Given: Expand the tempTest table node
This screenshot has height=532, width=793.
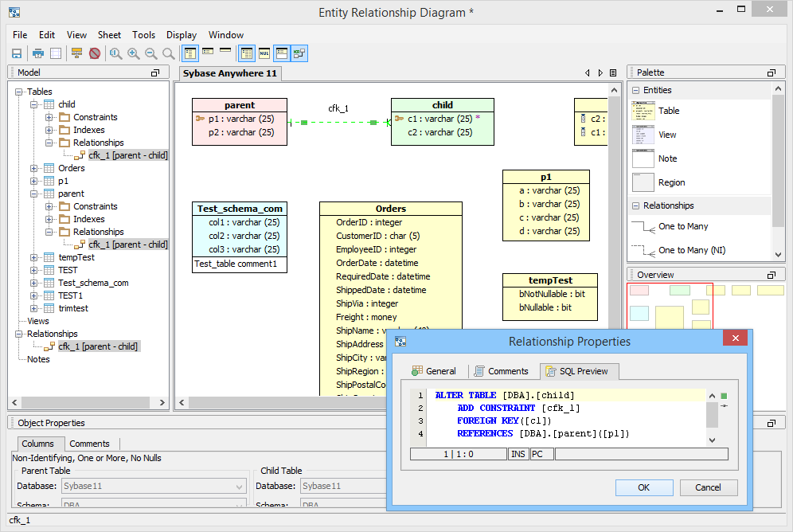Looking at the screenshot, I should pyautogui.click(x=34, y=257).
